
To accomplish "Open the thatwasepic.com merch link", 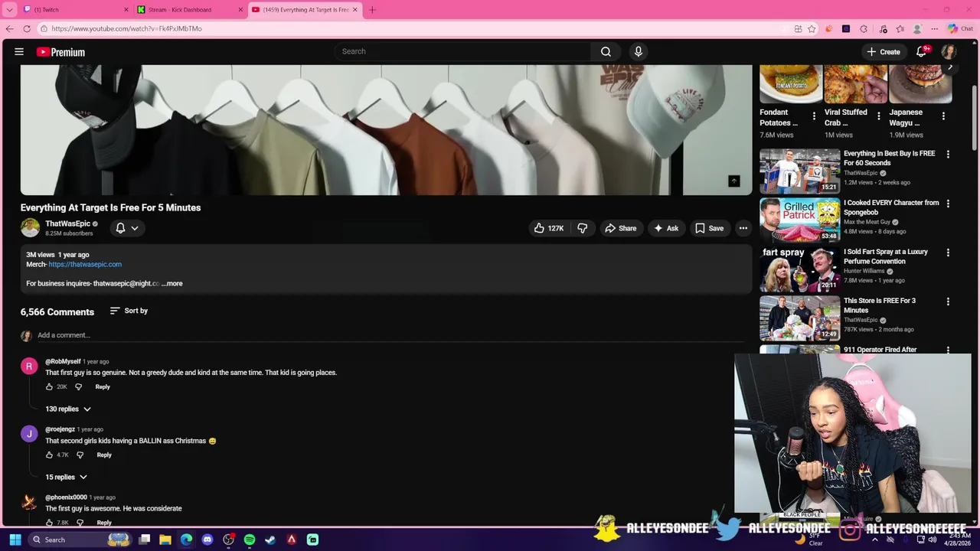I will point(85,264).
